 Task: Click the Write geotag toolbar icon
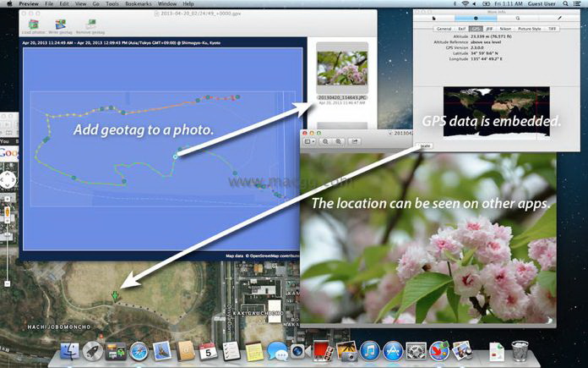(63, 25)
